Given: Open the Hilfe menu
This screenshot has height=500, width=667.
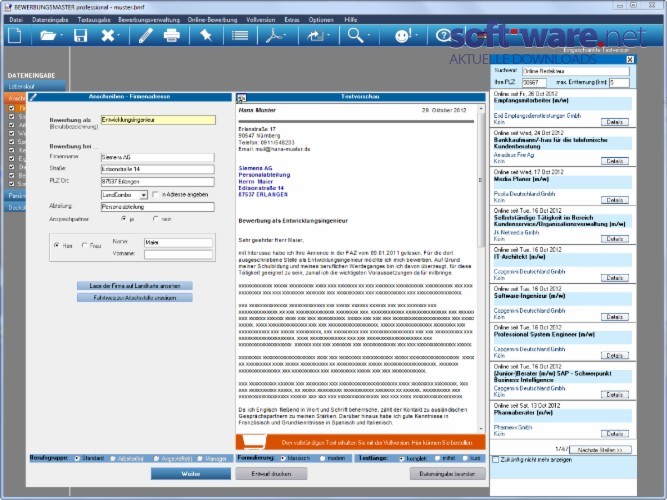Looking at the screenshot, I should 351,20.
